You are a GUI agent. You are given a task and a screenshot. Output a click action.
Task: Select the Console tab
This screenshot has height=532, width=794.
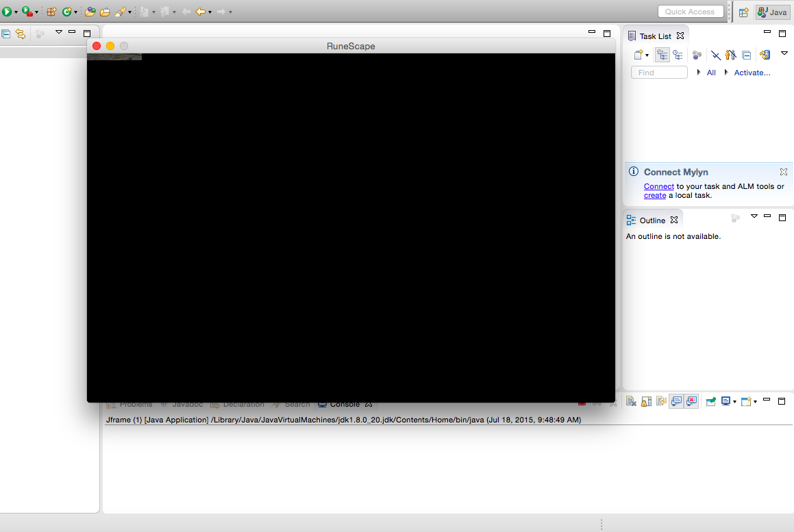tap(345, 404)
